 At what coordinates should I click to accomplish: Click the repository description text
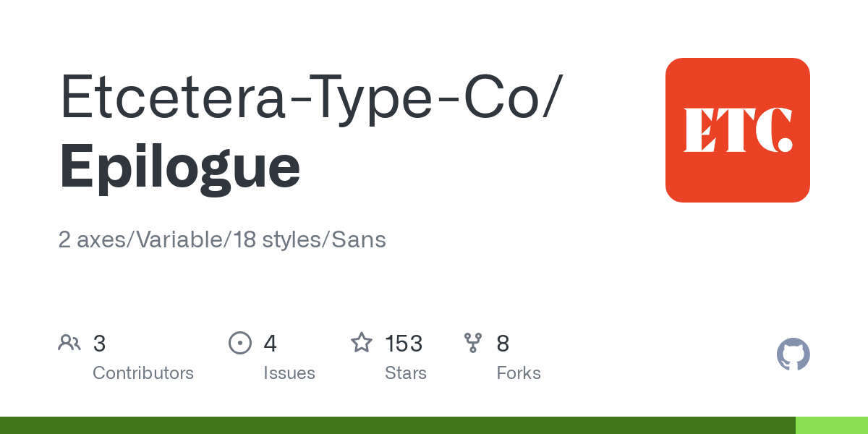[x=222, y=239]
